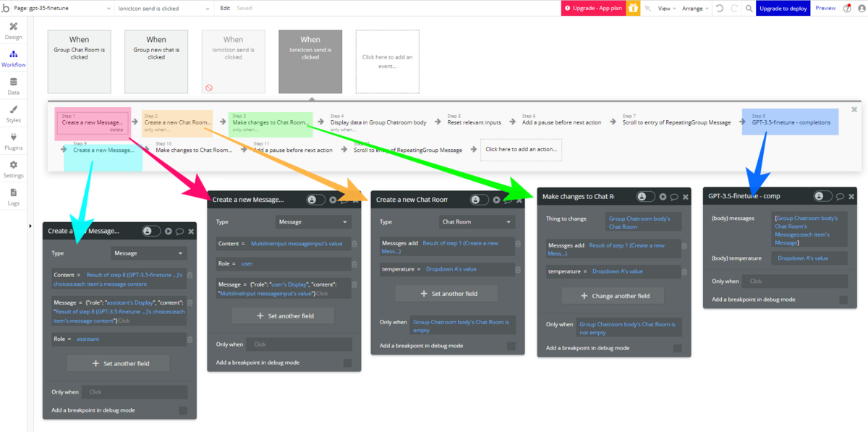
Task: Switch to the Logs tab
Action: (x=13, y=196)
